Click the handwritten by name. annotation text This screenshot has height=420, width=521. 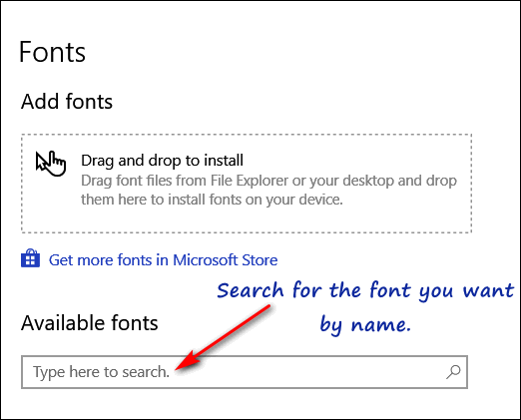point(365,324)
